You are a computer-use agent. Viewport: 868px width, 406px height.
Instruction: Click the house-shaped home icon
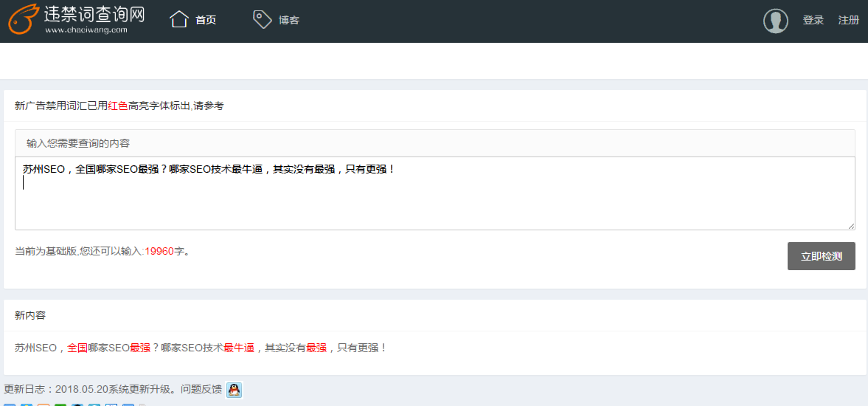[179, 19]
